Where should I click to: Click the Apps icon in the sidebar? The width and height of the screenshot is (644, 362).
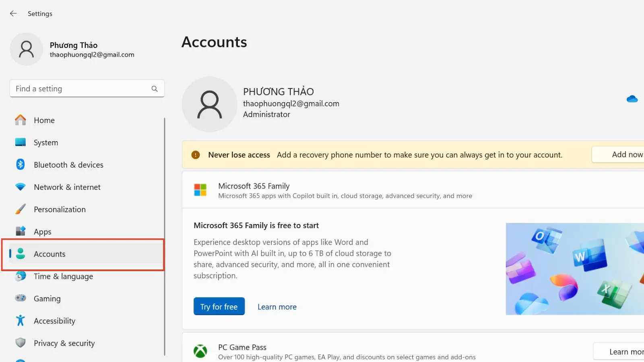pyautogui.click(x=20, y=231)
